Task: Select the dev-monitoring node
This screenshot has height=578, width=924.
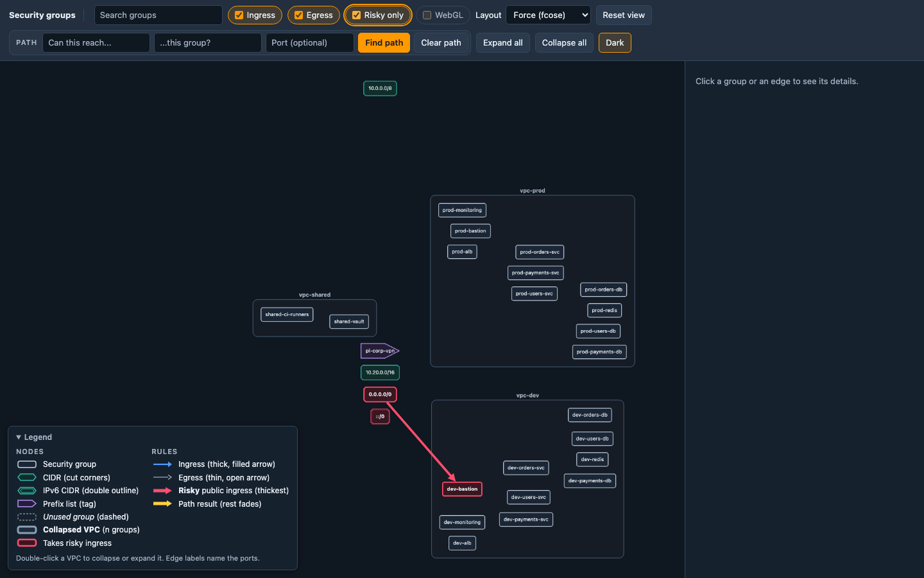Action: pos(462,522)
